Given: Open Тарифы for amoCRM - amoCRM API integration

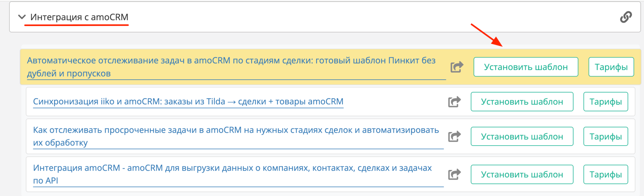Looking at the screenshot, I should (x=605, y=174).
